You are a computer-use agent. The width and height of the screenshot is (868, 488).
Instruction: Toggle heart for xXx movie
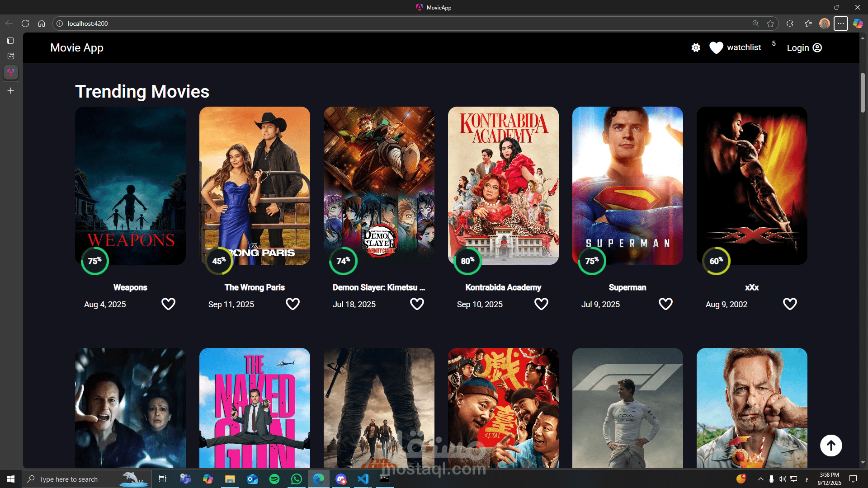point(790,304)
